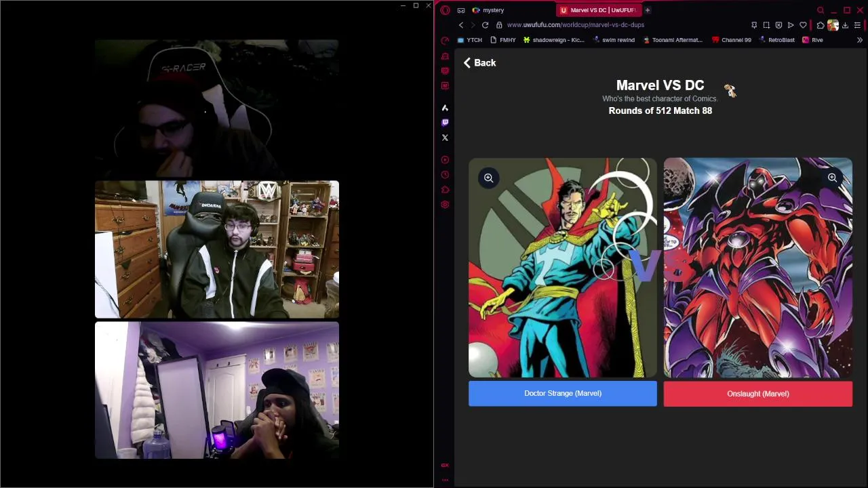Open the browser extensions puzzle icon

click(821, 25)
